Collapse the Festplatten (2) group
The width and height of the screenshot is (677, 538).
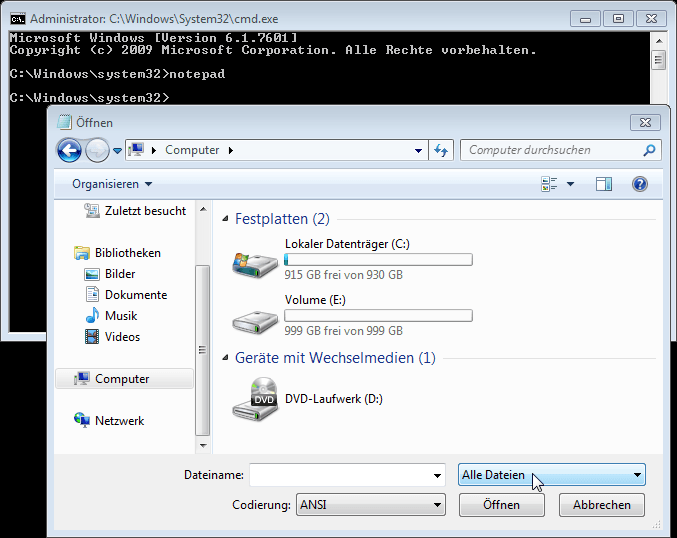coord(225,219)
